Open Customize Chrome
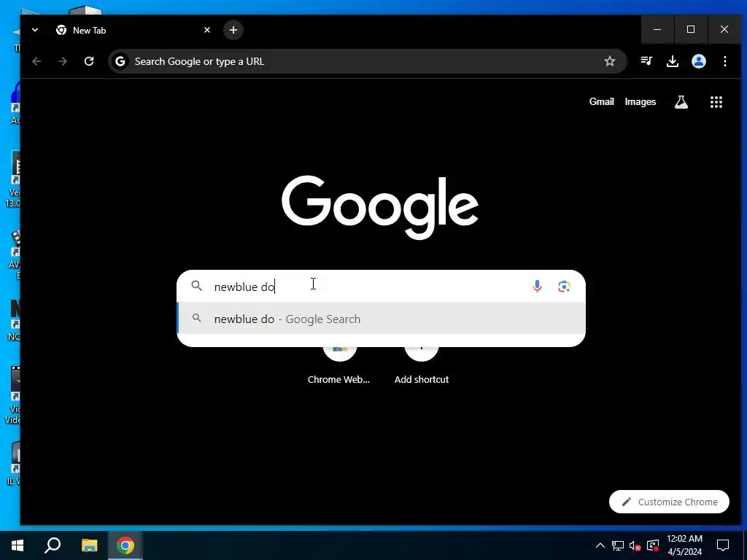This screenshot has height=560, width=747. [669, 502]
